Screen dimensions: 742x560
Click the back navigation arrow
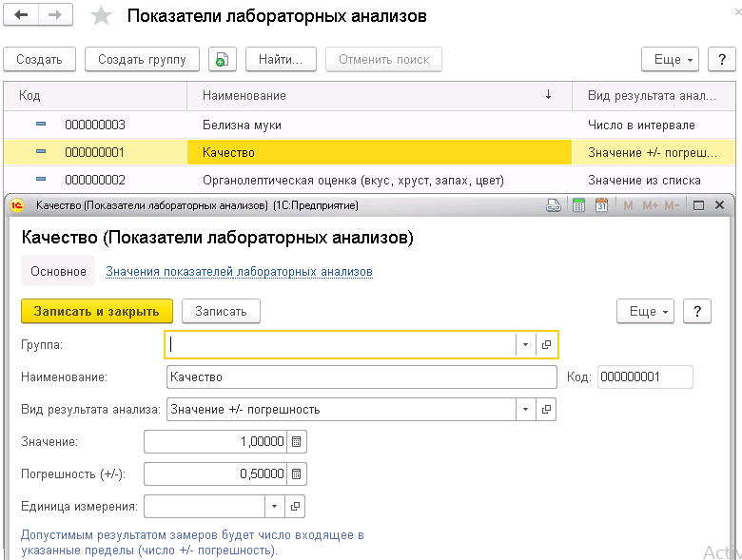click(x=22, y=16)
